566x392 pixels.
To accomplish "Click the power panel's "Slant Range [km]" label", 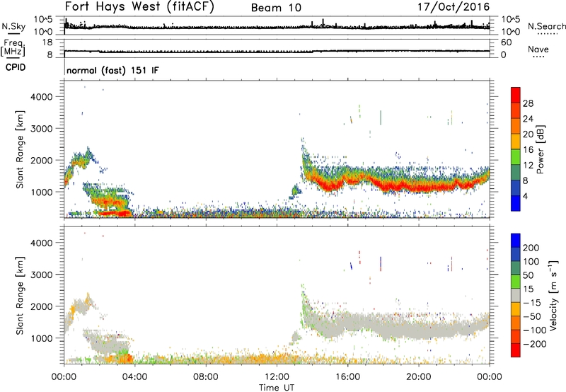I will (x=20, y=149).
